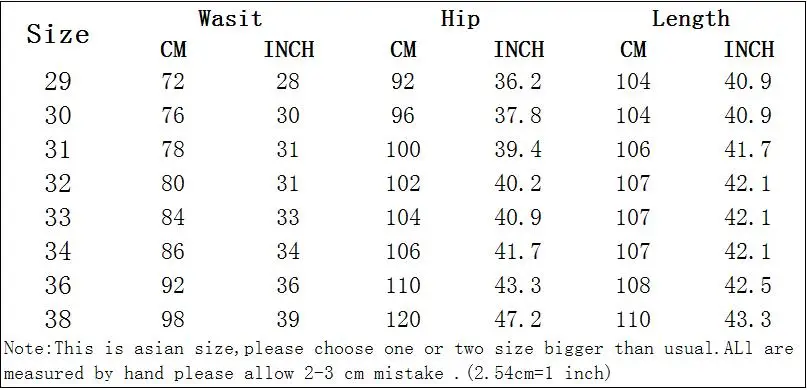Select size 36 row label
The image size is (807, 390).
pos(58,285)
